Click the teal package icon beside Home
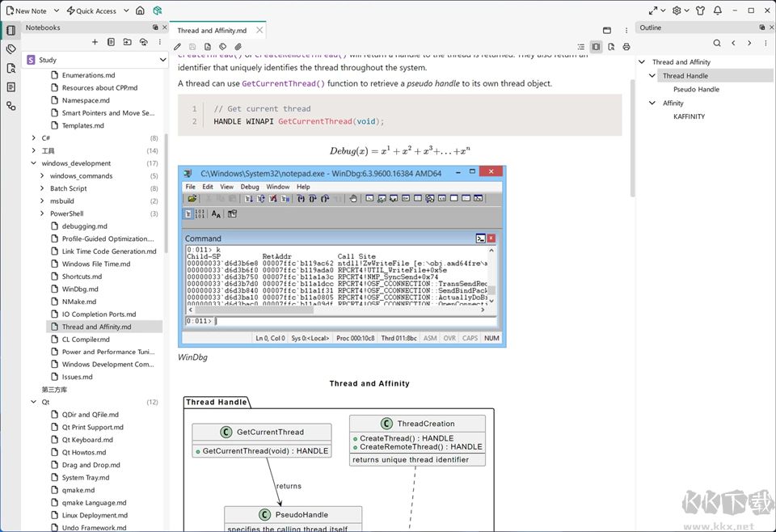776x532 pixels. pyautogui.click(x=158, y=11)
